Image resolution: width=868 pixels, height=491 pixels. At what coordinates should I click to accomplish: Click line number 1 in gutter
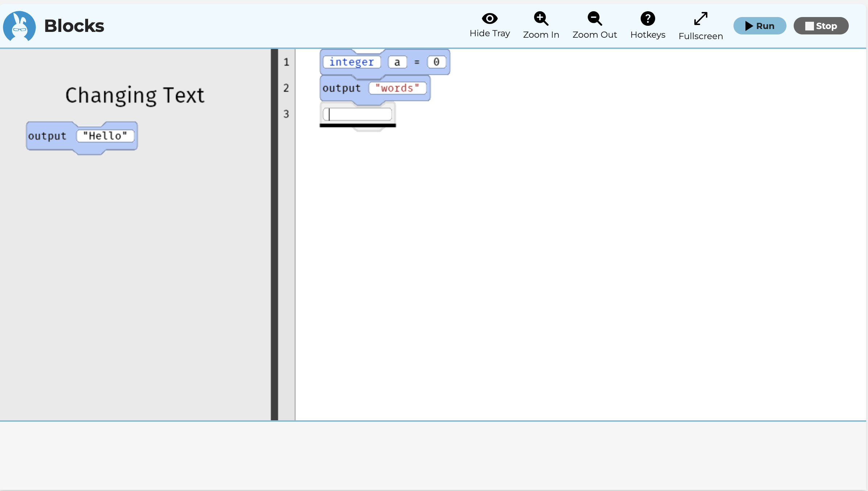pyautogui.click(x=286, y=62)
